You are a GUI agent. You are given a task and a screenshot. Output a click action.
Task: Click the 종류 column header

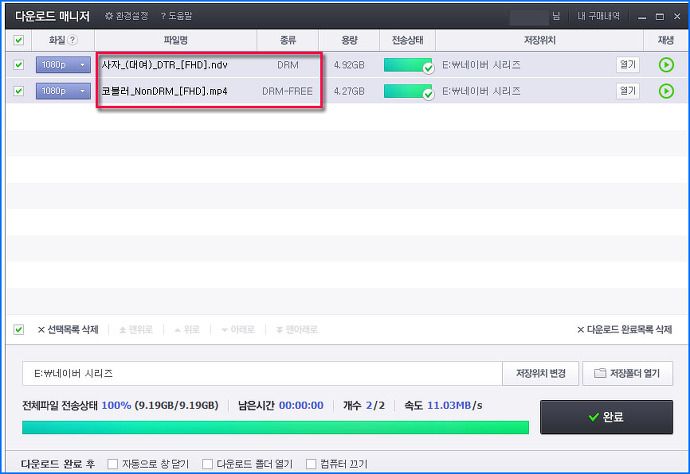pyautogui.click(x=288, y=40)
